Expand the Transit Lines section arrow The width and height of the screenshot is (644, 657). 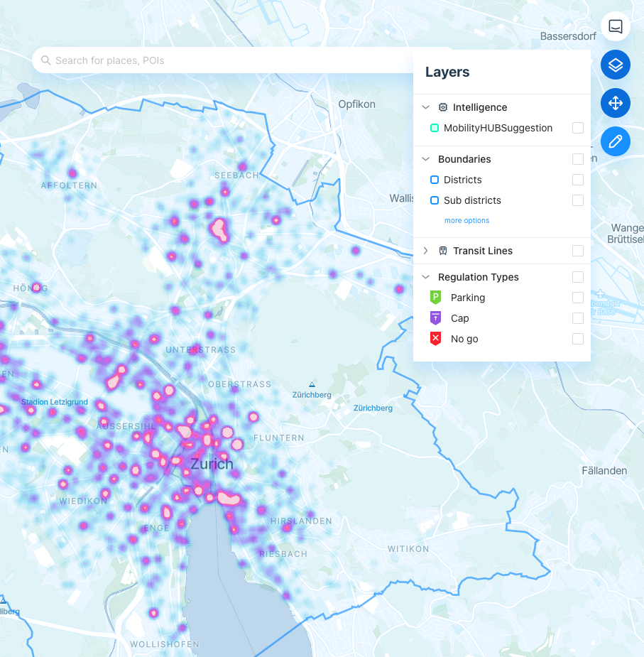click(x=426, y=251)
